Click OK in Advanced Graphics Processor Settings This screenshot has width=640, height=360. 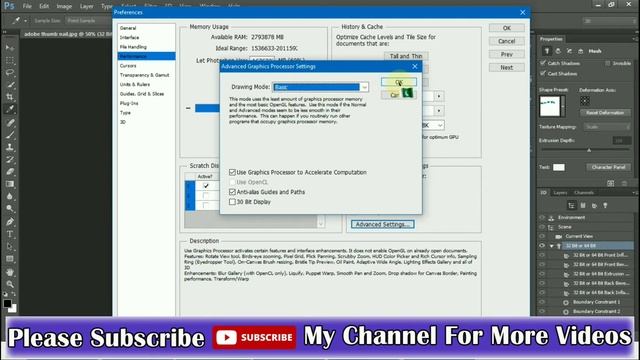[x=399, y=82]
